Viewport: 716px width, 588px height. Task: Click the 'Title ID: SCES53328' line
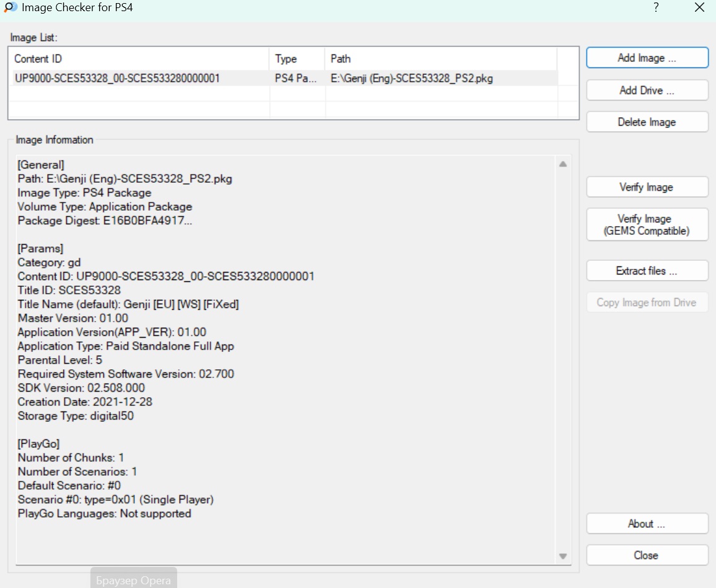(69, 291)
